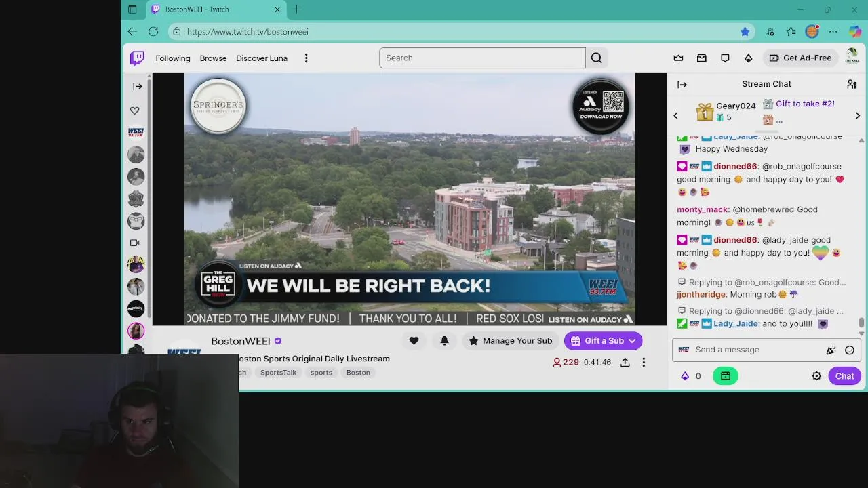The image size is (868, 488).
Task: Open WEEI 93.7FM channel in sidebar
Action: (x=136, y=132)
